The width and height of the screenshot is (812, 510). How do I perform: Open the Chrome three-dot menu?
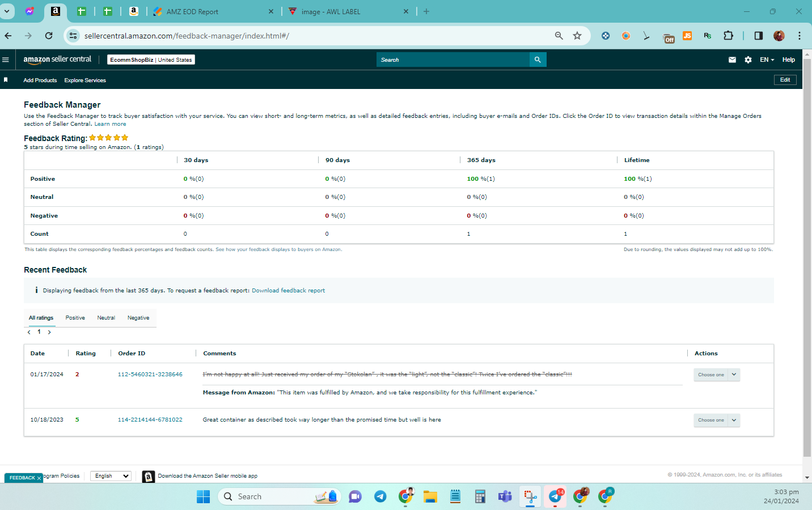coord(800,36)
